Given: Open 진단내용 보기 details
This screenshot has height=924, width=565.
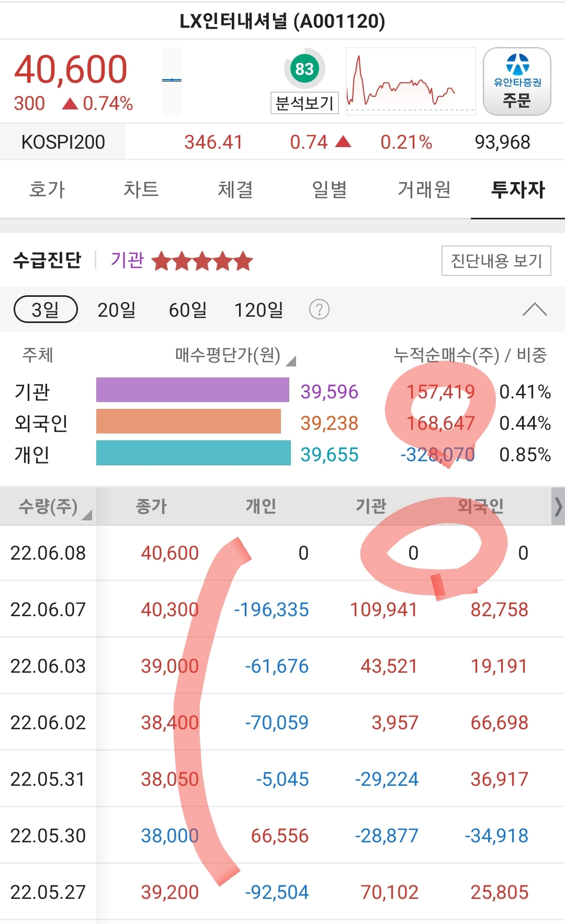Looking at the screenshot, I should click(x=496, y=260).
